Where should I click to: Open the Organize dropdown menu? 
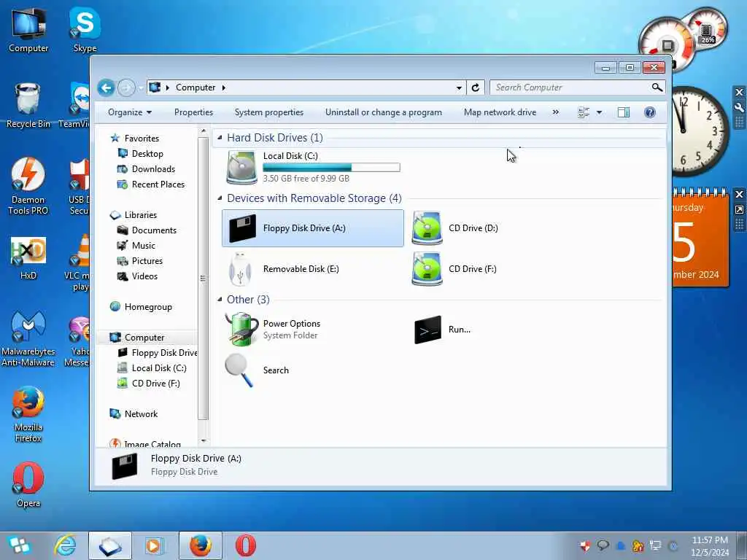130,112
